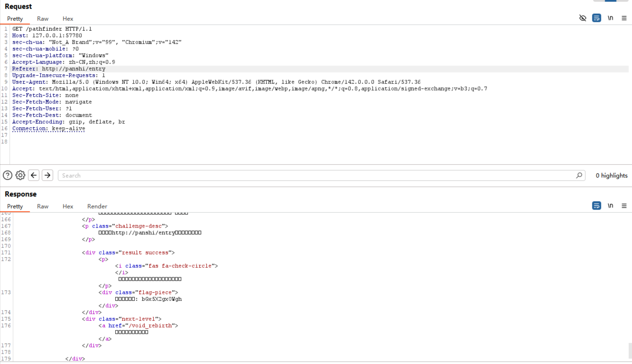Click the Response vertical scrollbar thumb
The image size is (632, 364).
(x=630, y=351)
